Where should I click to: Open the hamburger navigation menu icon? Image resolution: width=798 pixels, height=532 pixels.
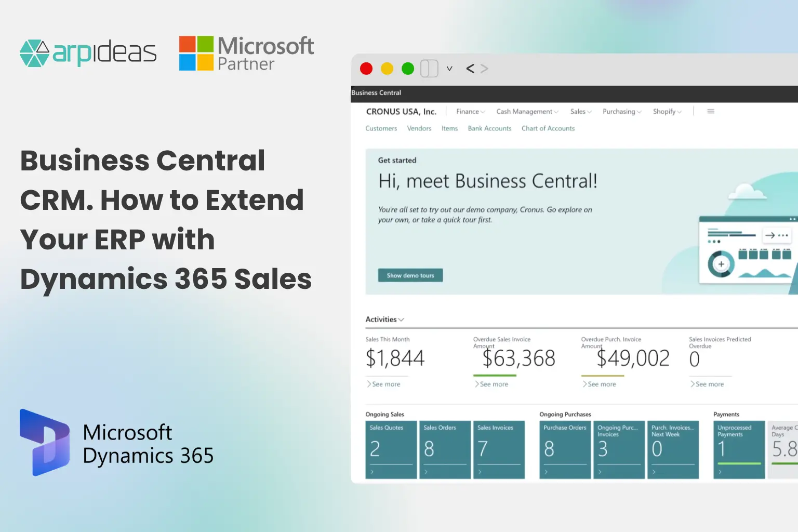(710, 111)
